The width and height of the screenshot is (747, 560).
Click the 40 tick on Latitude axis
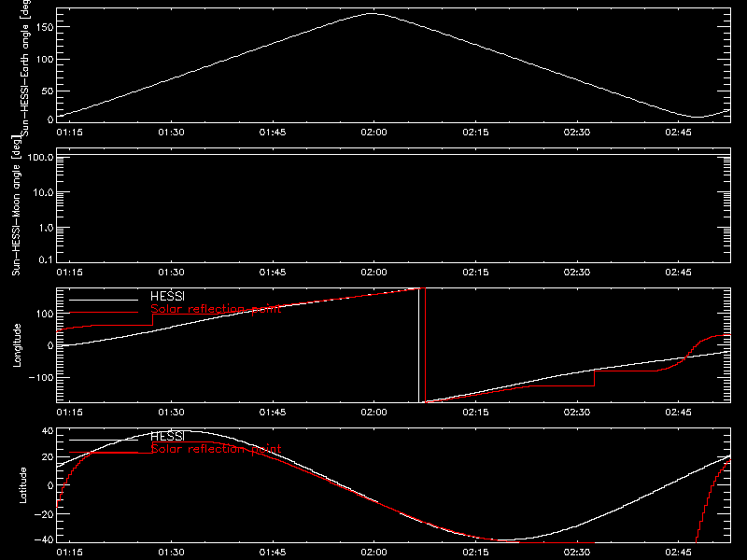pyautogui.click(x=48, y=431)
